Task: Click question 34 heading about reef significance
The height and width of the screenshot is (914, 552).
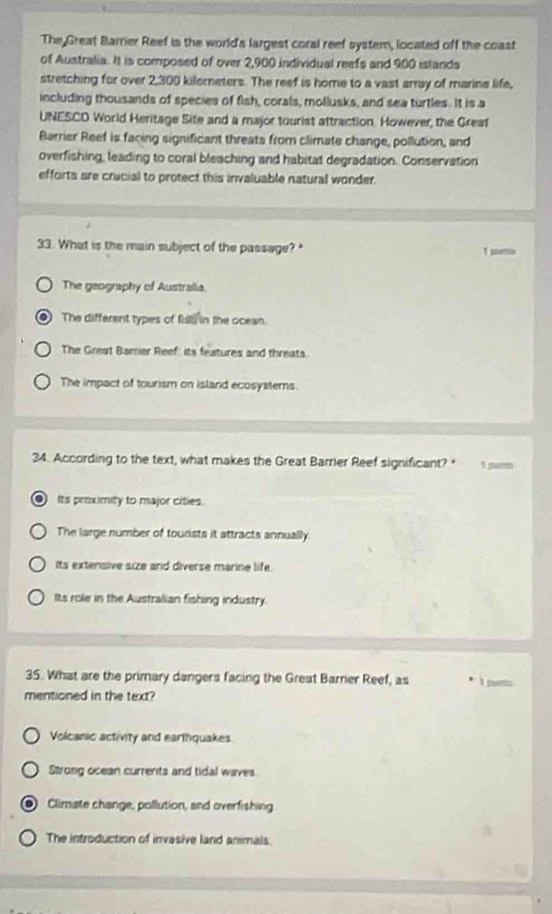Action: pos(244,459)
